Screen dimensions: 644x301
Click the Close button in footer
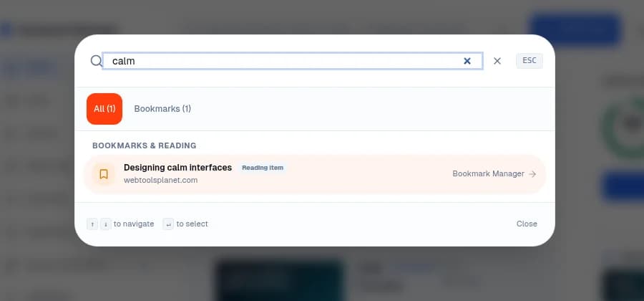[527, 224]
